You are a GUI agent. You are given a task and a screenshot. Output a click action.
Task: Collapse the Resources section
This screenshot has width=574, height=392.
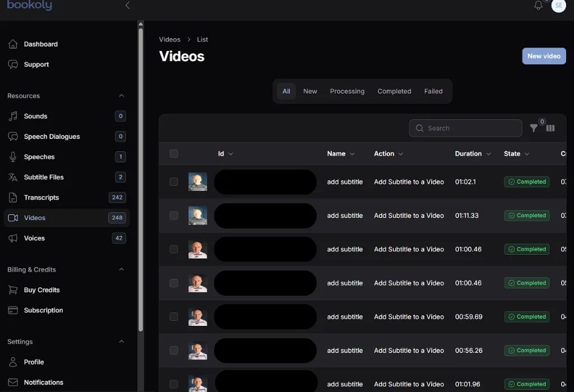pyautogui.click(x=122, y=96)
